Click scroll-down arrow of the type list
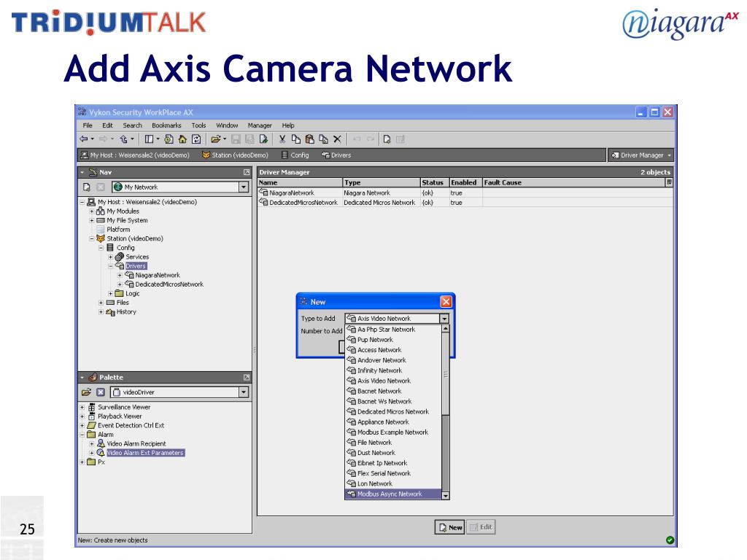 click(446, 495)
